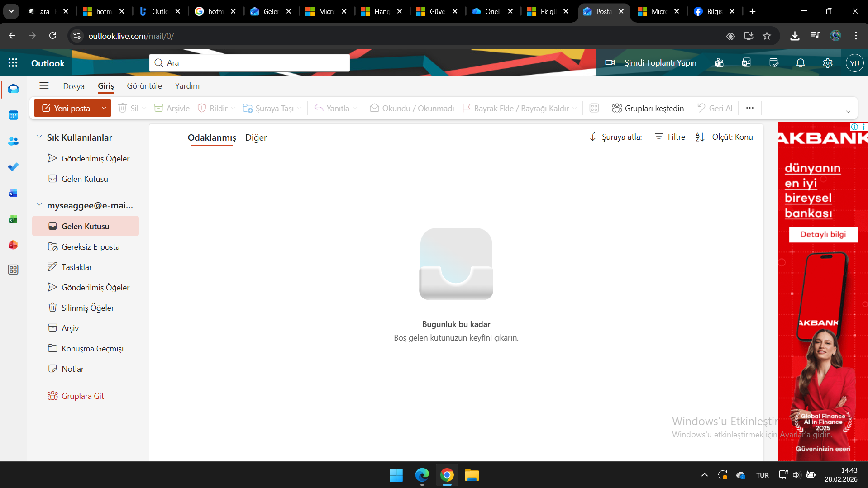Open People contacts in the app rail
The image size is (868, 488).
[x=13, y=141]
